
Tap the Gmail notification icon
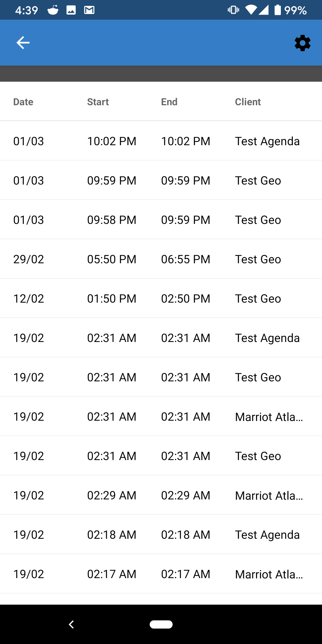89,10
